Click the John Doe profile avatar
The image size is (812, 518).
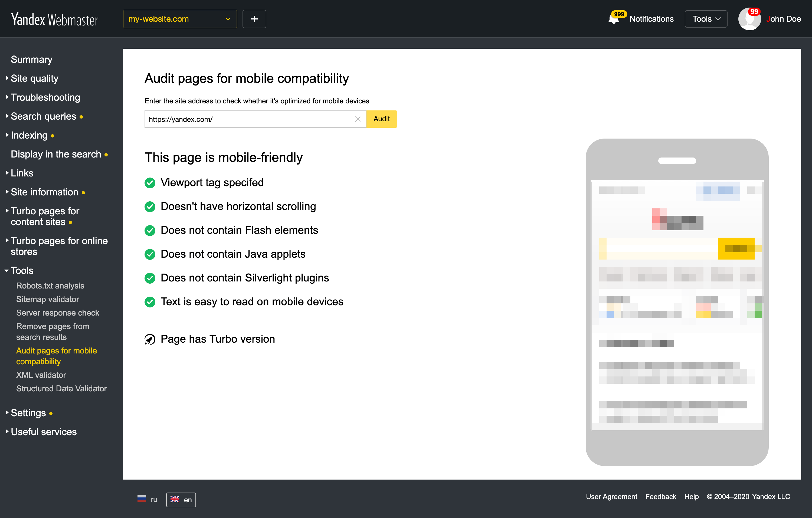point(750,19)
